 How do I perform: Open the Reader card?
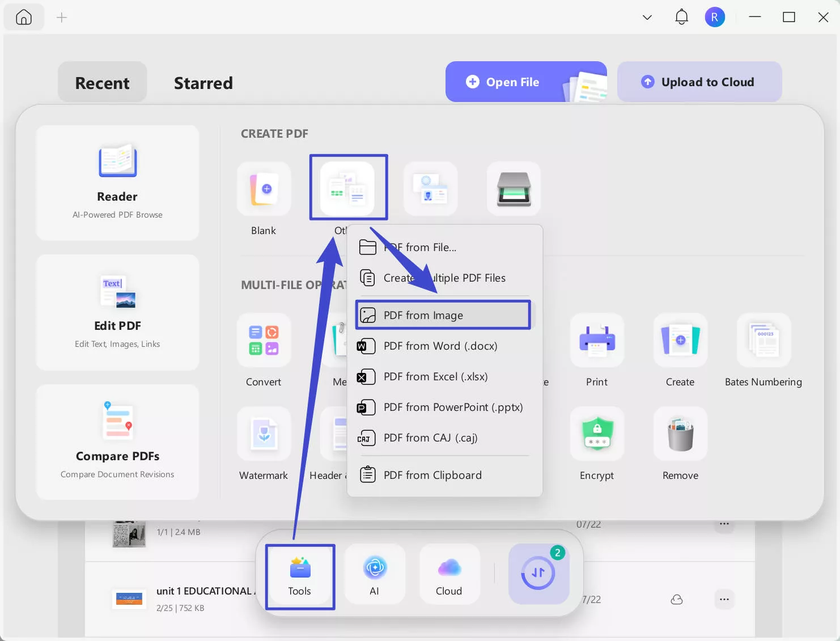[117, 182]
